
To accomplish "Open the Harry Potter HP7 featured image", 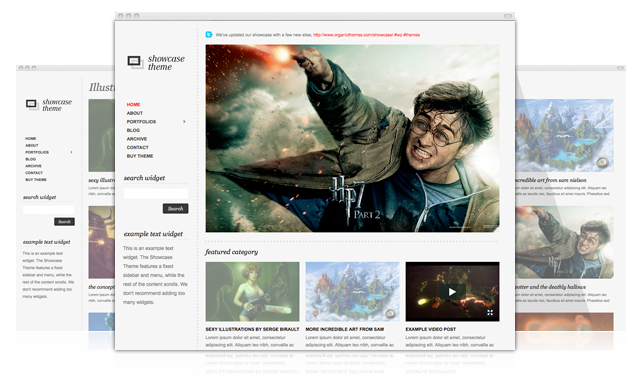I will point(352,138).
